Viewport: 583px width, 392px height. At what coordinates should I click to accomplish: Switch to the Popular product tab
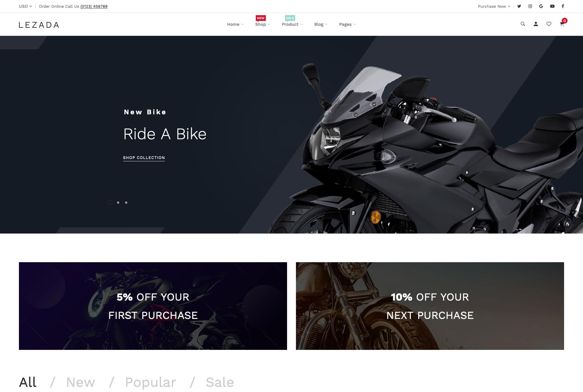click(x=151, y=382)
